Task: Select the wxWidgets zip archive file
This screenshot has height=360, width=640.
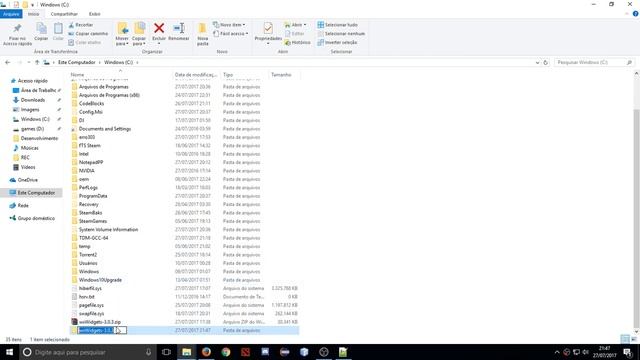Action: point(100,322)
